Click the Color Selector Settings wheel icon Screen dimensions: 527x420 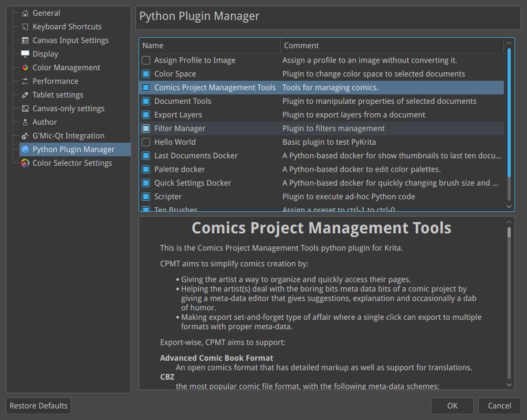[25, 163]
